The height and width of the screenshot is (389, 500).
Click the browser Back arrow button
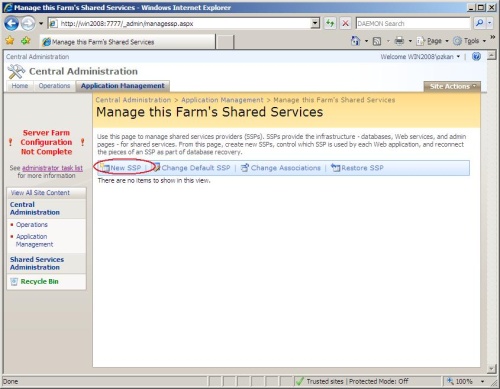point(11,23)
